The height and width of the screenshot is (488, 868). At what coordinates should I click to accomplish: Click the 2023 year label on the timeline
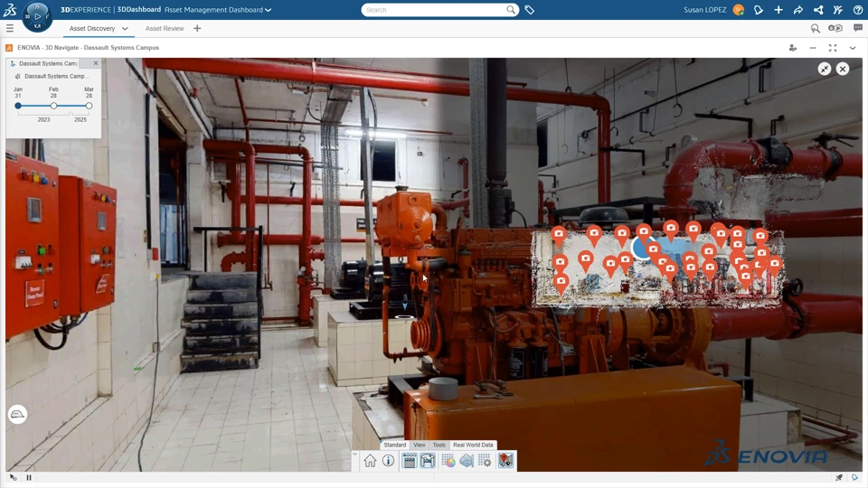pos(43,119)
